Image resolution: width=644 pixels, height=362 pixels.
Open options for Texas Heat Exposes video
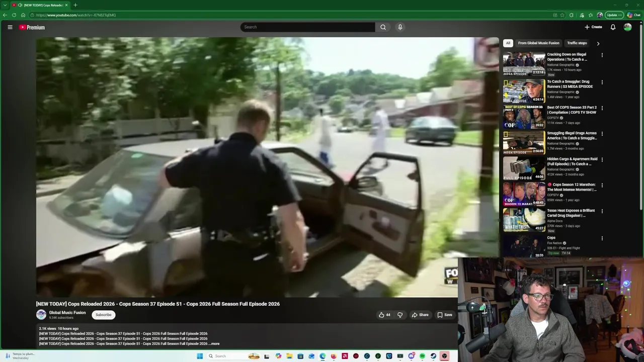602,211
